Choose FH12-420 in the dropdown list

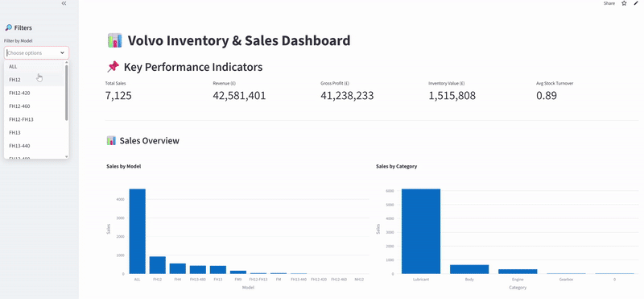pos(35,93)
